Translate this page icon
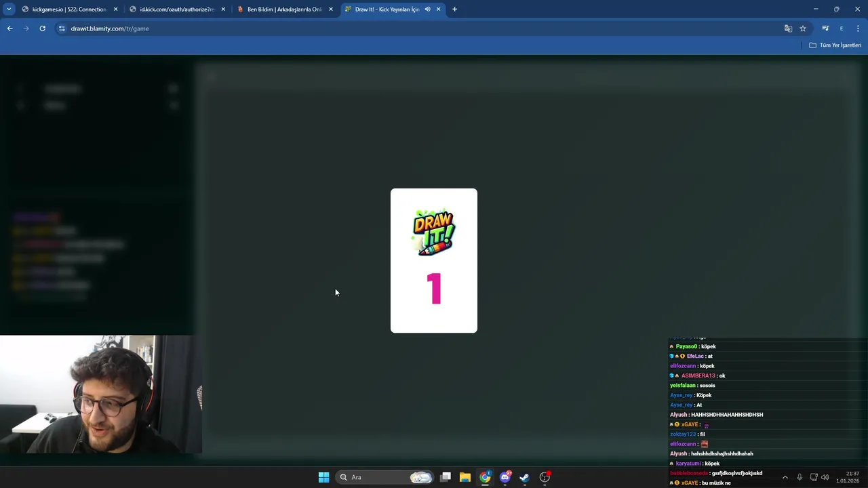Viewport: 868px width, 488px height. pyautogui.click(x=788, y=28)
